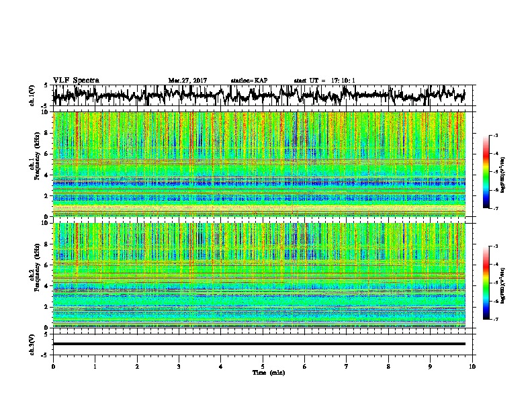Click the ch.1 spectrogram color scale bar
This screenshot has width=532, height=411.
click(486, 172)
